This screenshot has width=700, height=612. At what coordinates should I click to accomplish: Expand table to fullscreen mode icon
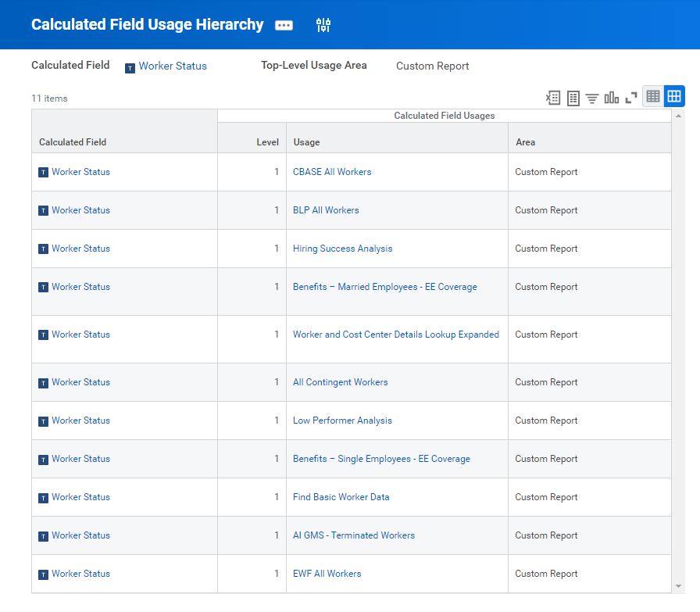coord(630,98)
